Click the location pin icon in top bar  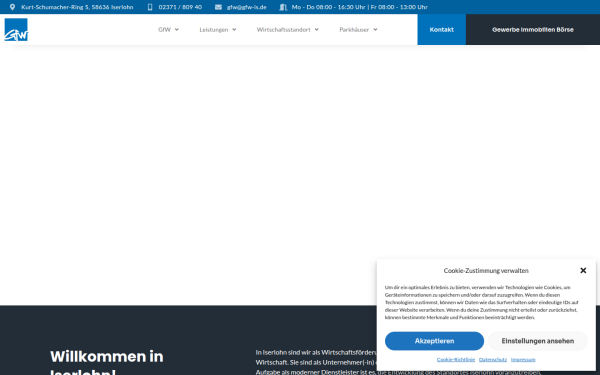coord(12,7)
